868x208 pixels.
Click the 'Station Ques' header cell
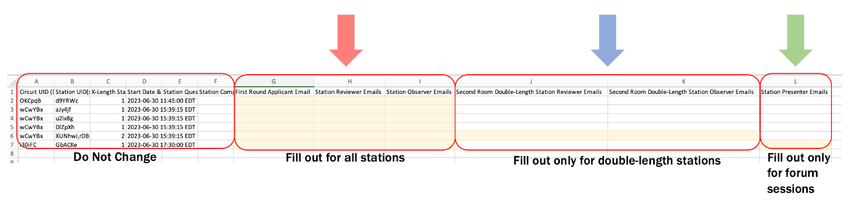pos(180,92)
